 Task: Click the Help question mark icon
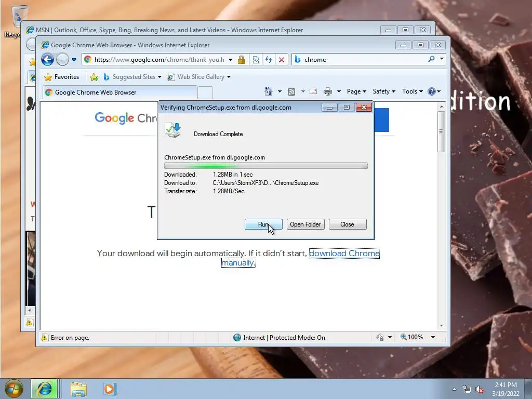click(432, 91)
